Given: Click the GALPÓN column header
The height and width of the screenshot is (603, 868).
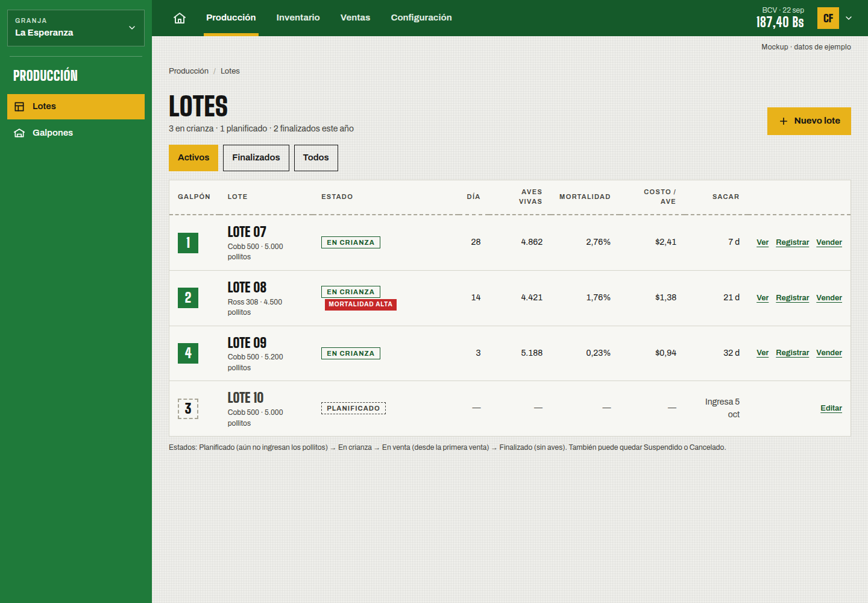Looking at the screenshot, I should (194, 197).
